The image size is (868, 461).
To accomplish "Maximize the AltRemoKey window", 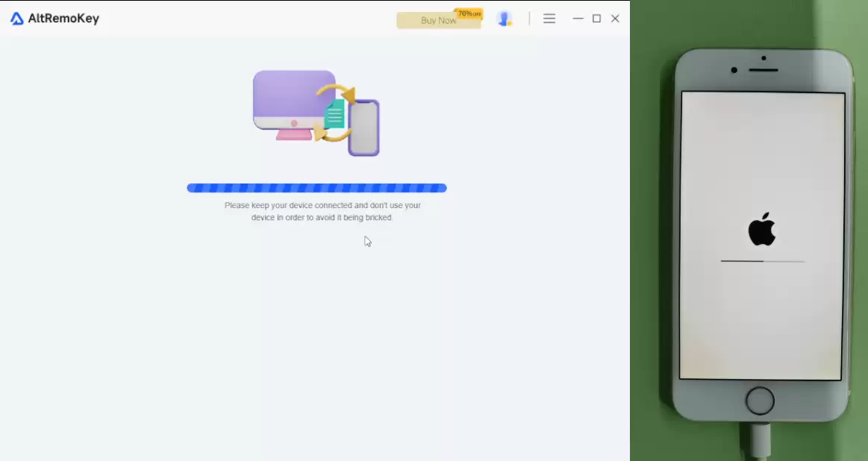I will pos(597,18).
